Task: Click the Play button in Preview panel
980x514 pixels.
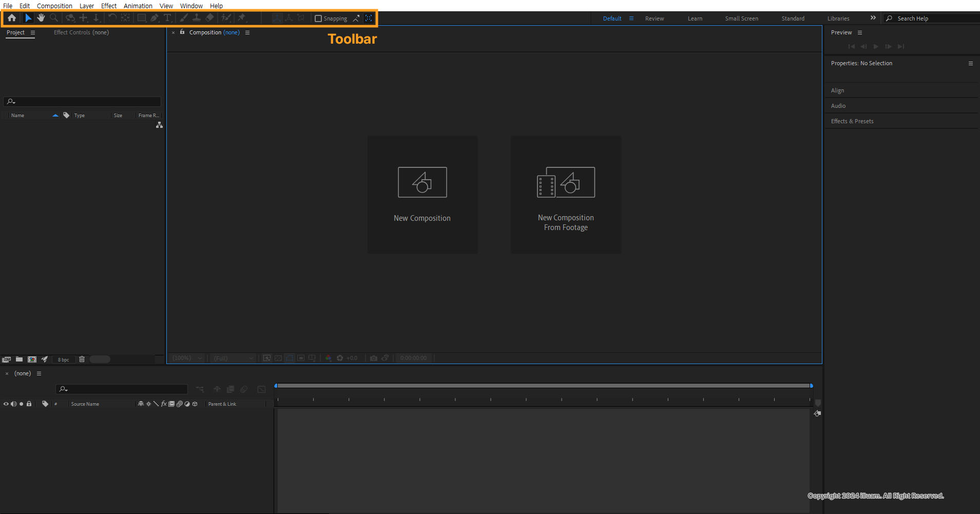Action: [876, 46]
